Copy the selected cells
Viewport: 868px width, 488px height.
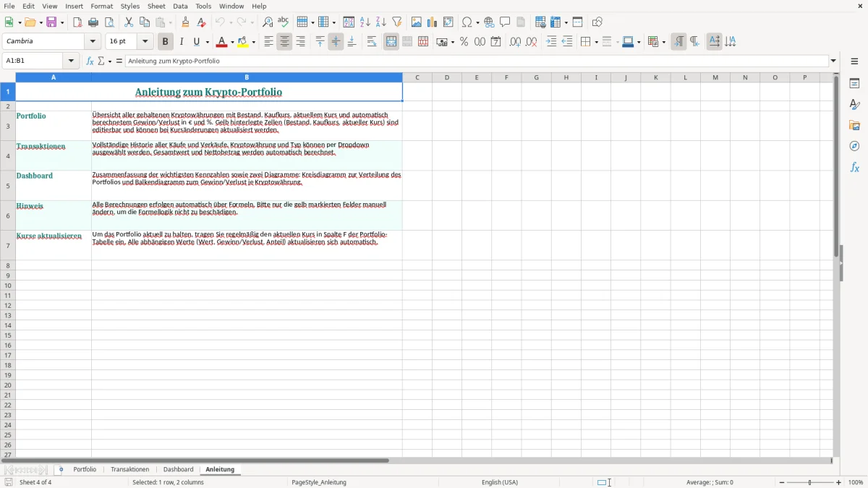[x=145, y=22]
